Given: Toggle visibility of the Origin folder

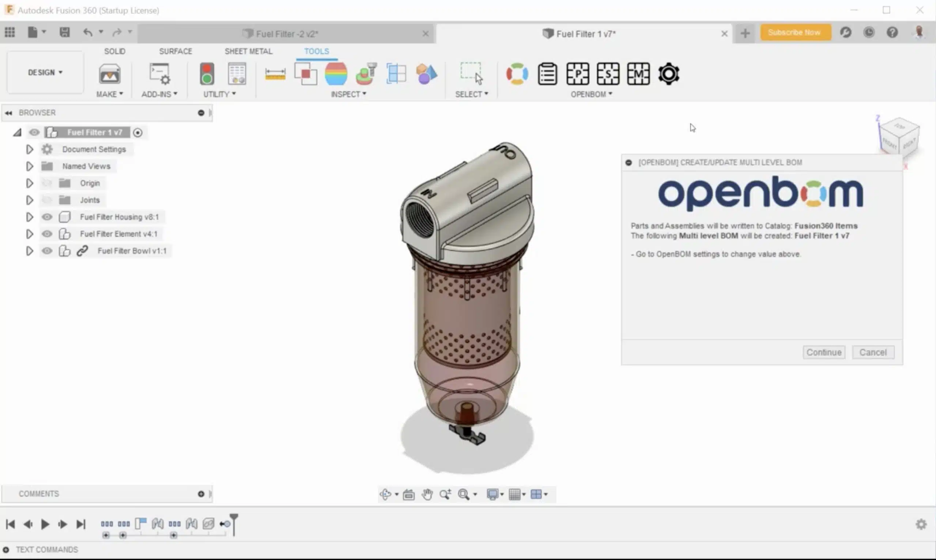Looking at the screenshot, I should click(47, 183).
